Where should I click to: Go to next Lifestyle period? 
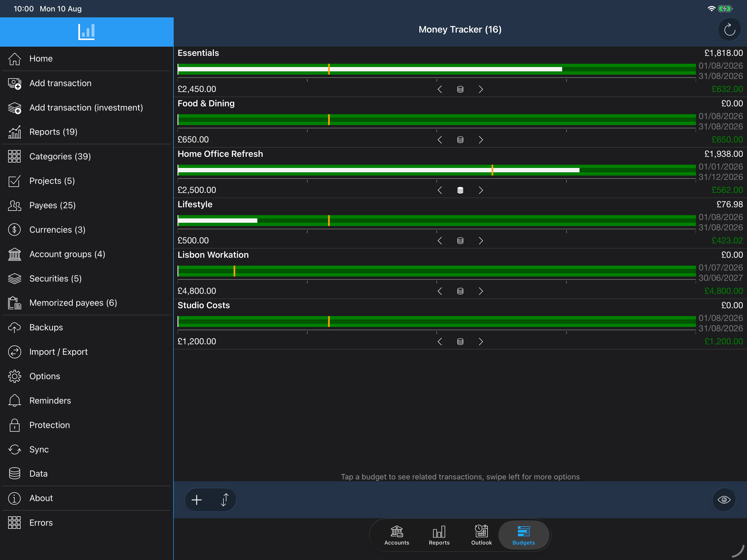point(481,241)
